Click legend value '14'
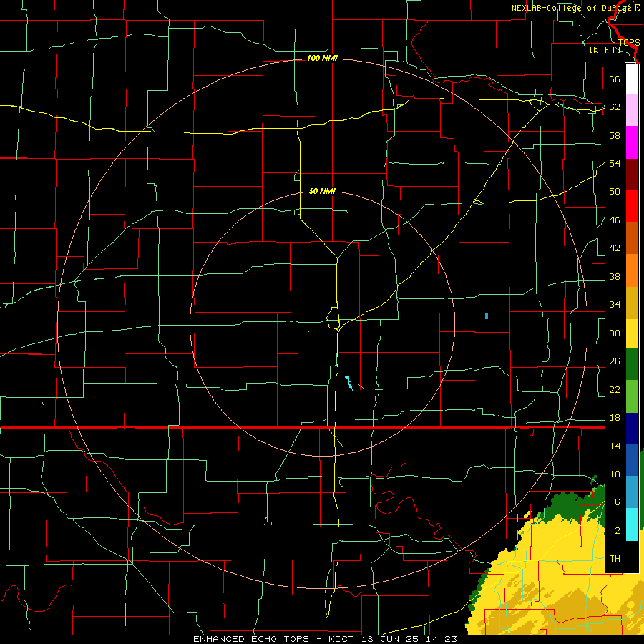Image resolution: width=644 pixels, height=644 pixels. pyautogui.click(x=615, y=446)
